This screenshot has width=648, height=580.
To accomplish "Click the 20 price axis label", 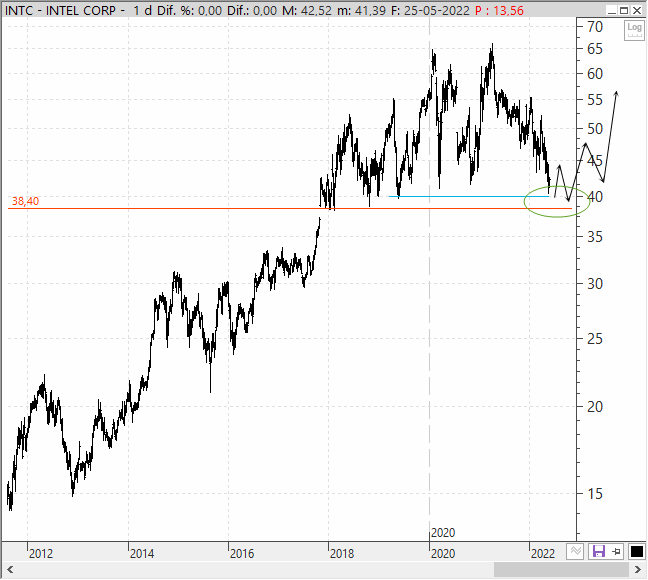I will click(x=595, y=407).
